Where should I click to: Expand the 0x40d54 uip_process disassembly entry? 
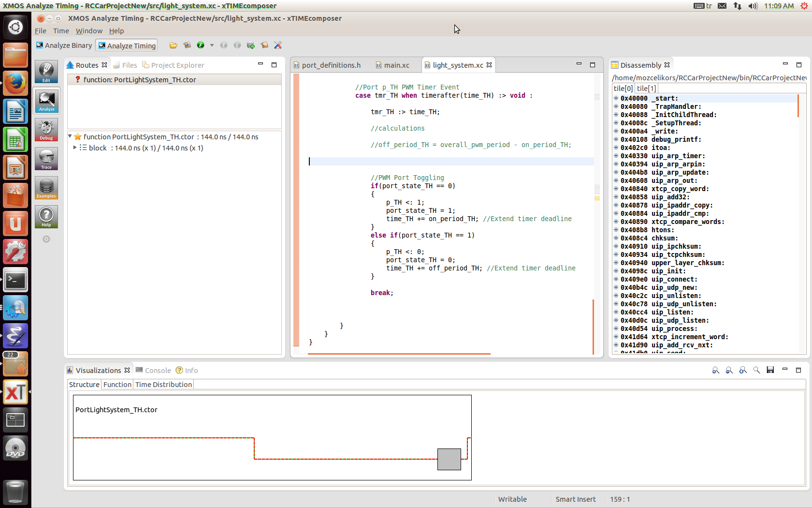pyautogui.click(x=616, y=329)
